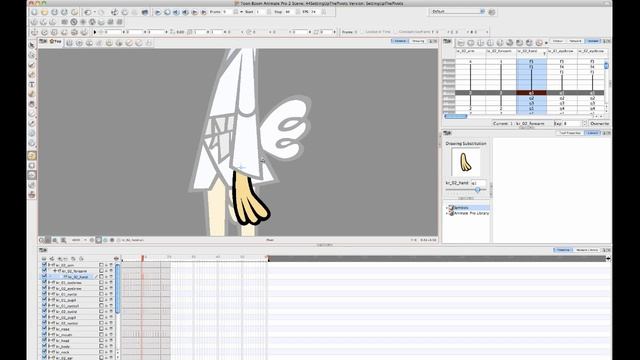Uncheck the kr_02_forearm layer checkbox
The width and height of the screenshot is (640, 360).
pyautogui.click(x=44, y=270)
